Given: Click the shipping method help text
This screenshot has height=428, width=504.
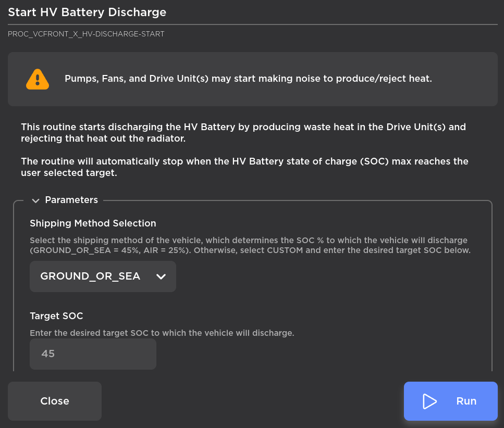Looking at the screenshot, I should (249, 245).
